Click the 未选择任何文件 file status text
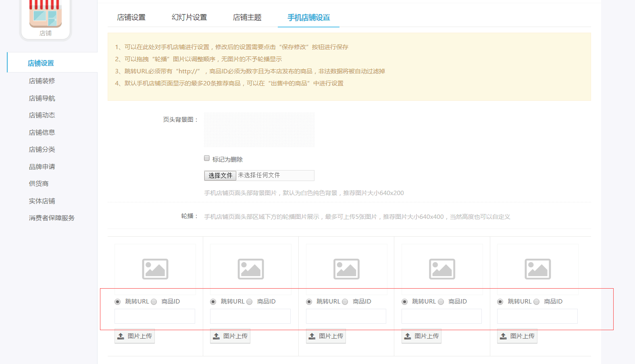This screenshot has height=364, width=635. [x=259, y=175]
